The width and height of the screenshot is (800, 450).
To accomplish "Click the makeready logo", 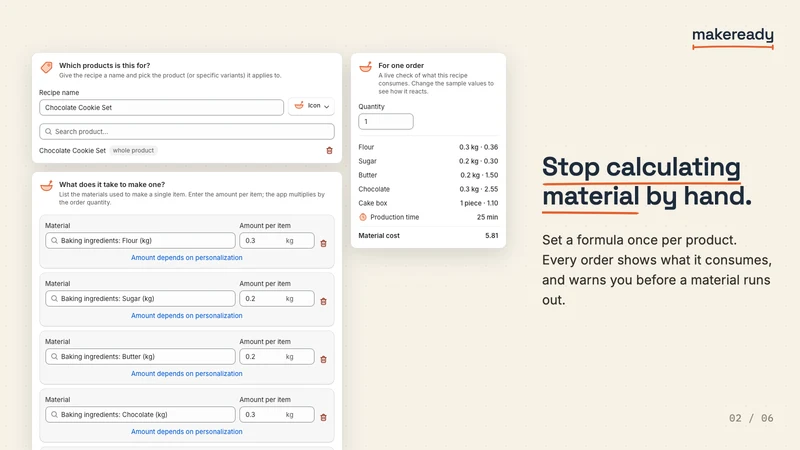I will [733, 37].
